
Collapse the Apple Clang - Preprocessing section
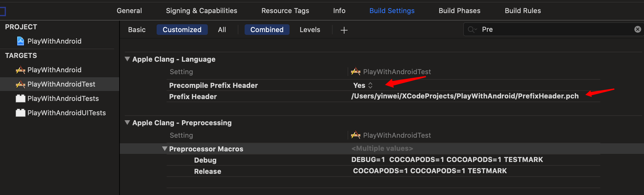127,122
